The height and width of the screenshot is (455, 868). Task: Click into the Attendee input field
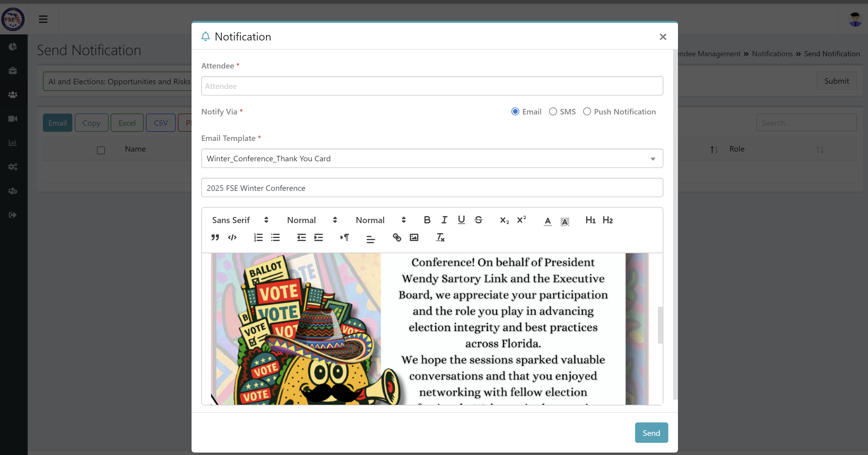click(432, 86)
